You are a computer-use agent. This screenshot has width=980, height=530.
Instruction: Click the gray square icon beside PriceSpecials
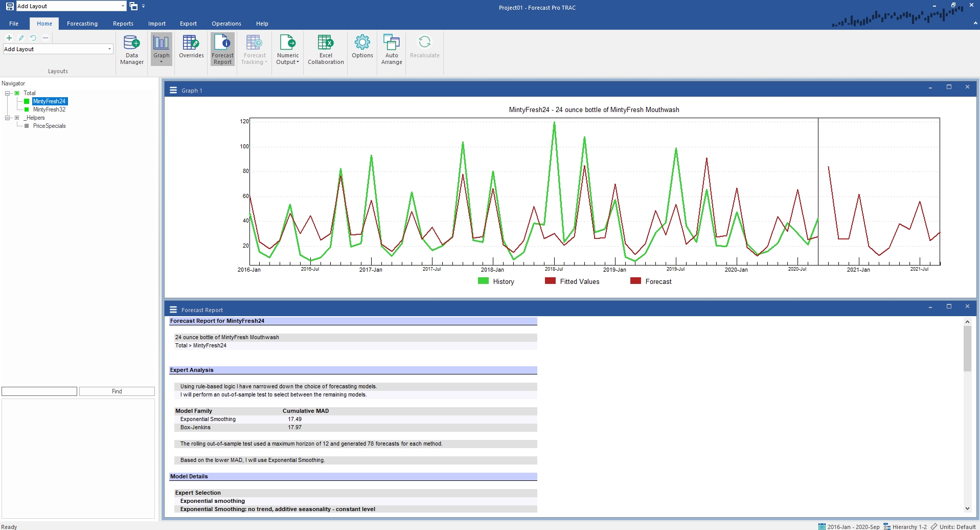pyautogui.click(x=27, y=126)
